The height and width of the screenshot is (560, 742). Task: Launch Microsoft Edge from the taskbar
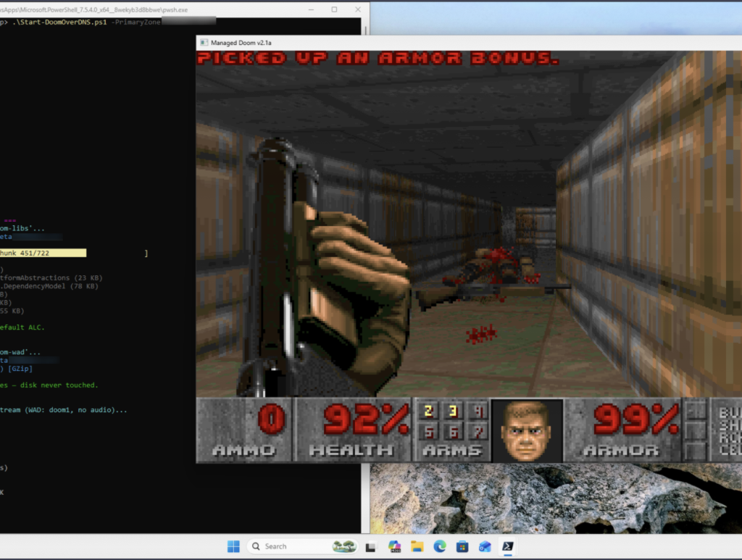[440, 547]
